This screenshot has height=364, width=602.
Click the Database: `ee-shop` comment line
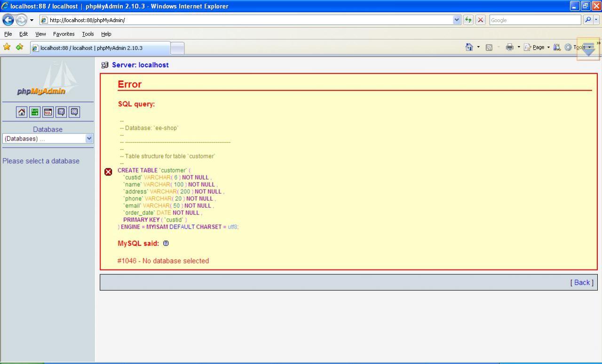(x=149, y=128)
